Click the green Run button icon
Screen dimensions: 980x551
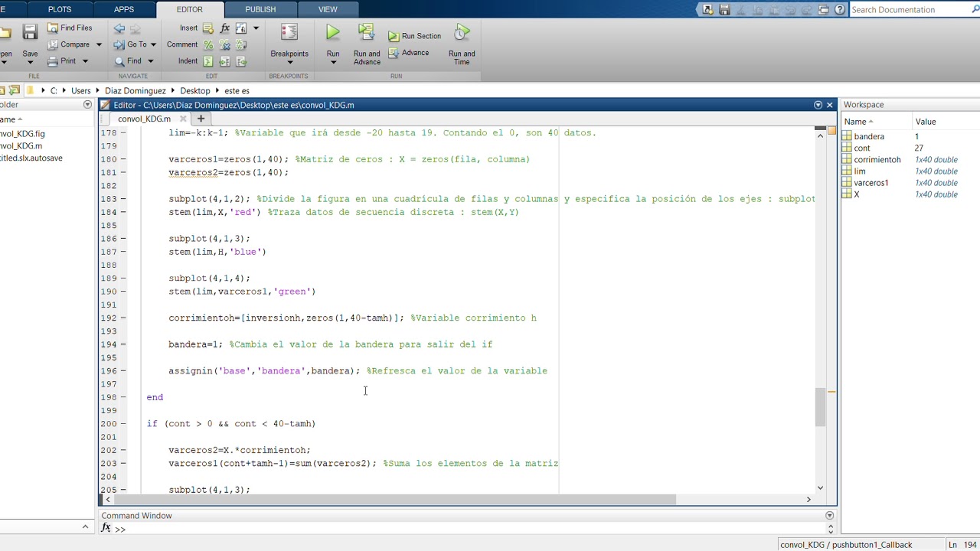(332, 32)
